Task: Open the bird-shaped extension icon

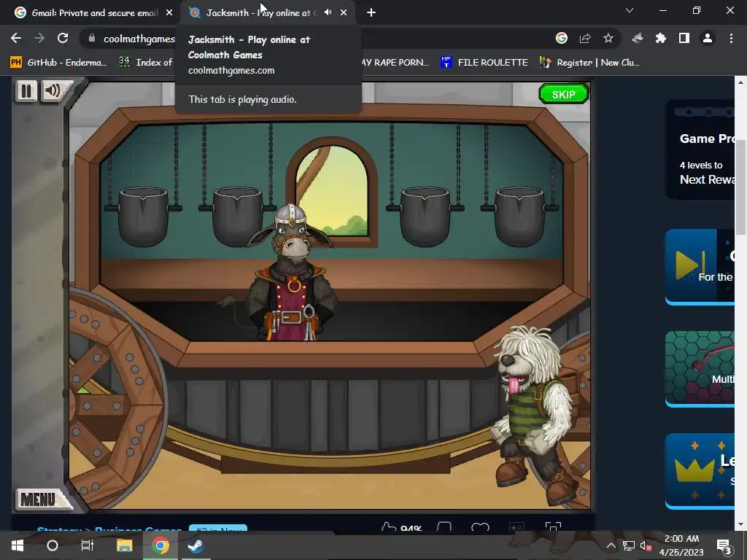Action: 638,38
